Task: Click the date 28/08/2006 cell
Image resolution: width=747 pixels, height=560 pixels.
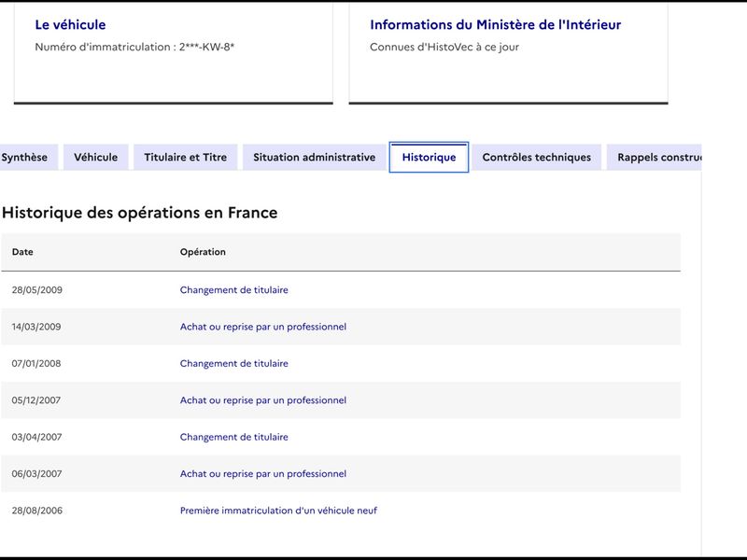Action: coord(37,511)
